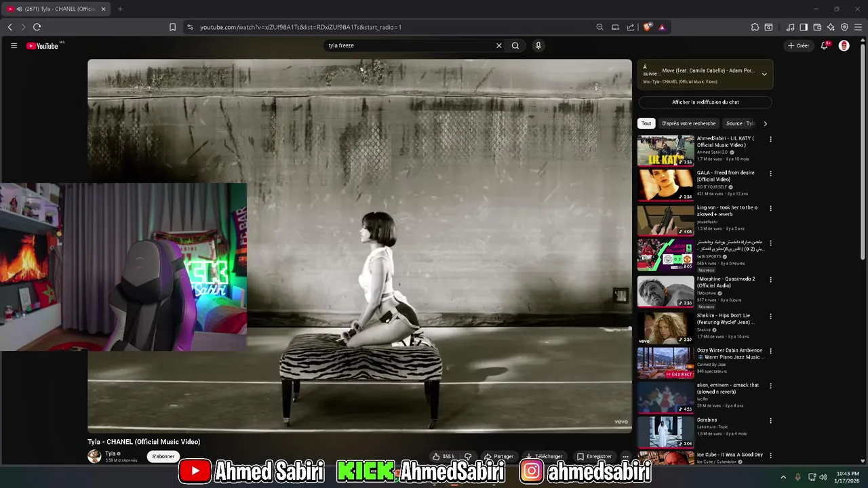Open the YouTube guide hamburger menu
Viewport: 868px width, 488px height.
pos(14,45)
